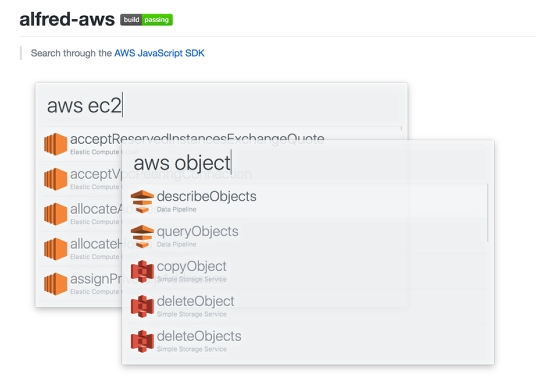Open the AWS JavaScript SDK link
Screen dimensions: 560x386
(159, 53)
